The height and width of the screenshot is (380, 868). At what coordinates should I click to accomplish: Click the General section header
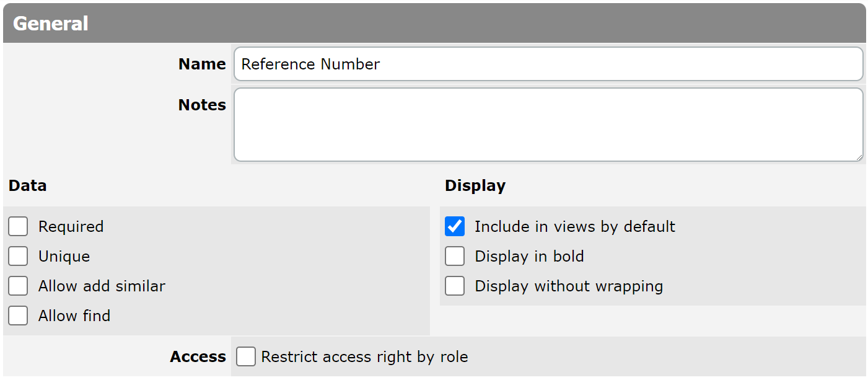[434, 23]
